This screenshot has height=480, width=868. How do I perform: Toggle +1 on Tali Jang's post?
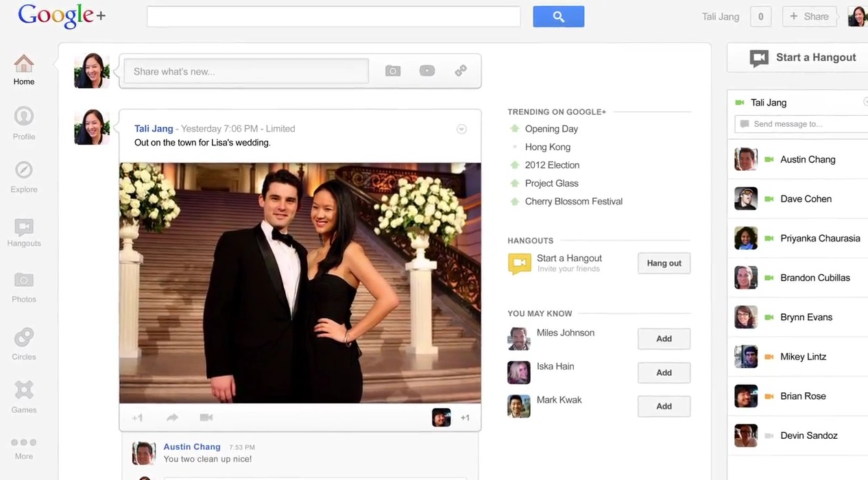tap(137, 418)
